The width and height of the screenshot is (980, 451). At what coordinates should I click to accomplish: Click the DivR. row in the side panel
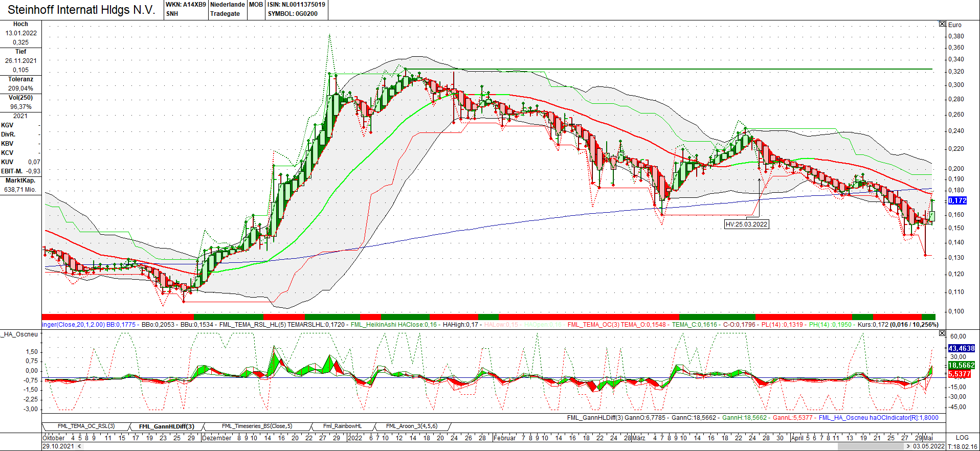point(20,134)
